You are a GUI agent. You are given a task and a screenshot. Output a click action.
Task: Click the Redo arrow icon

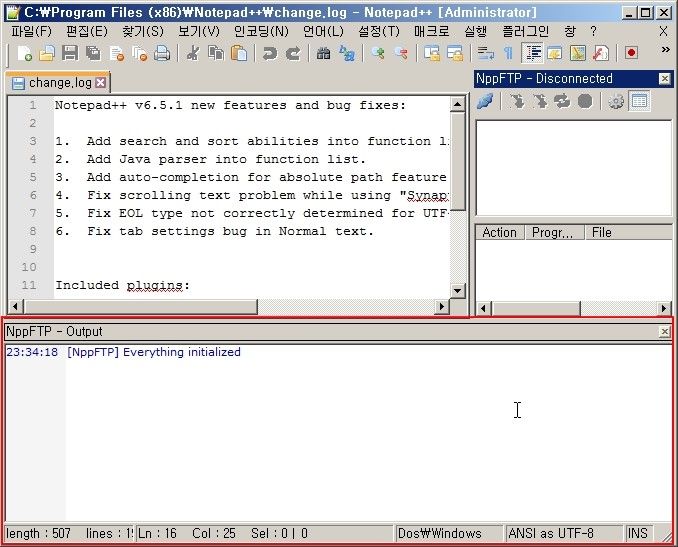coord(293,53)
